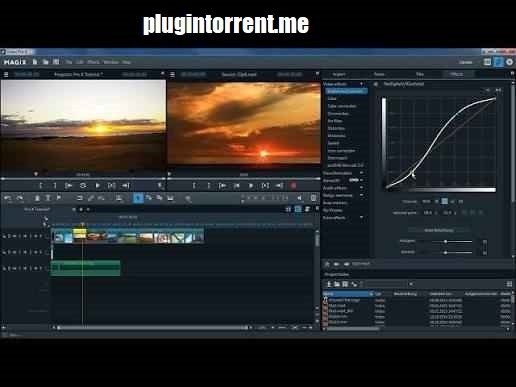The height and width of the screenshot is (387, 516).
Task: Adjust the Brightness slider handle
Action: (x=445, y=241)
